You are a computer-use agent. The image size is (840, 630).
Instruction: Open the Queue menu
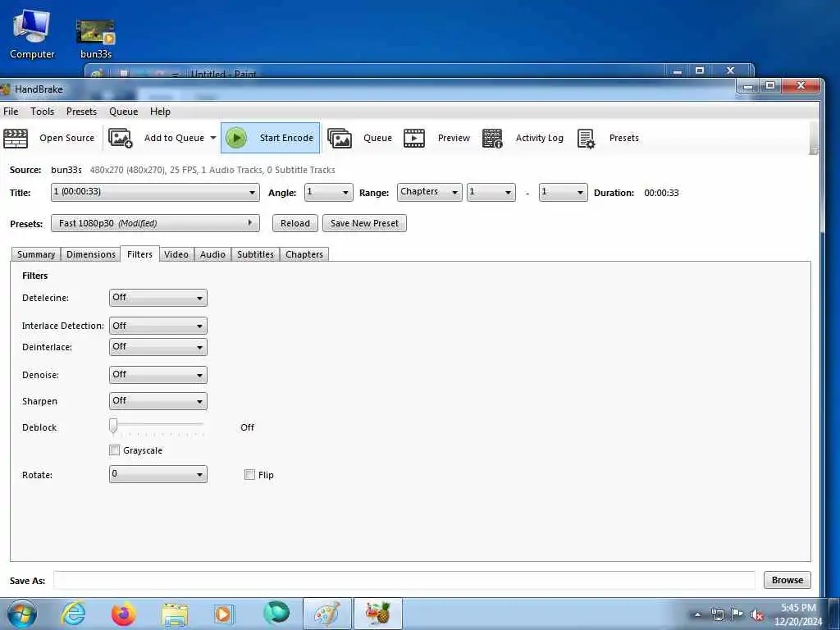click(x=123, y=112)
